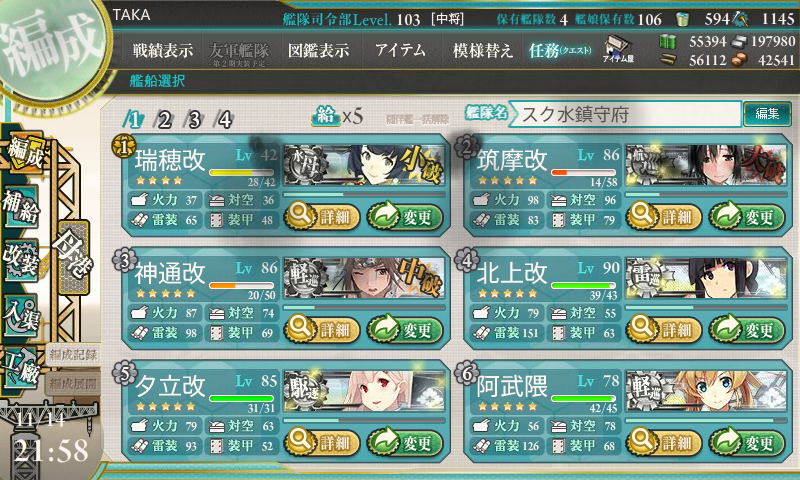Screen dimensions: 800x480
Task: Click 編集 edit fleet name button
Action: [x=767, y=114]
